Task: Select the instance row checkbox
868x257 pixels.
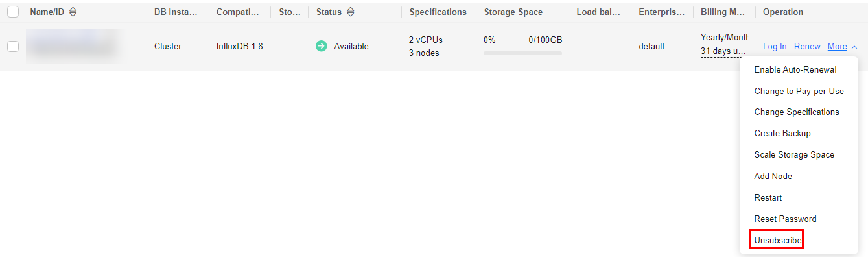Action: pyautogui.click(x=13, y=46)
